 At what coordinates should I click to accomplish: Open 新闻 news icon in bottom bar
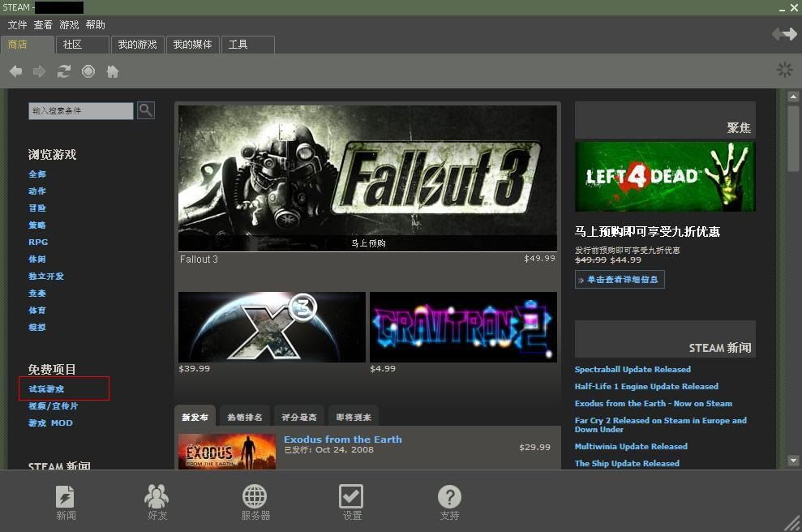pyautogui.click(x=66, y=502)
